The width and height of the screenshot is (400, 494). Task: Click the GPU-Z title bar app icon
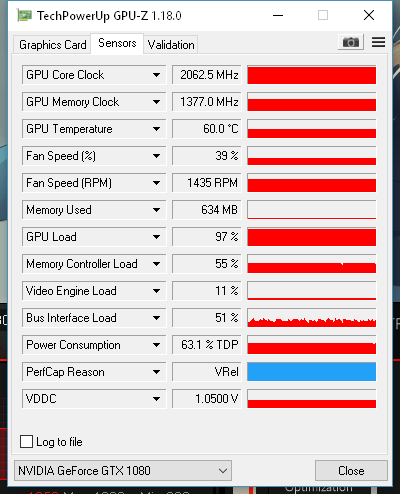click(25, 16)
